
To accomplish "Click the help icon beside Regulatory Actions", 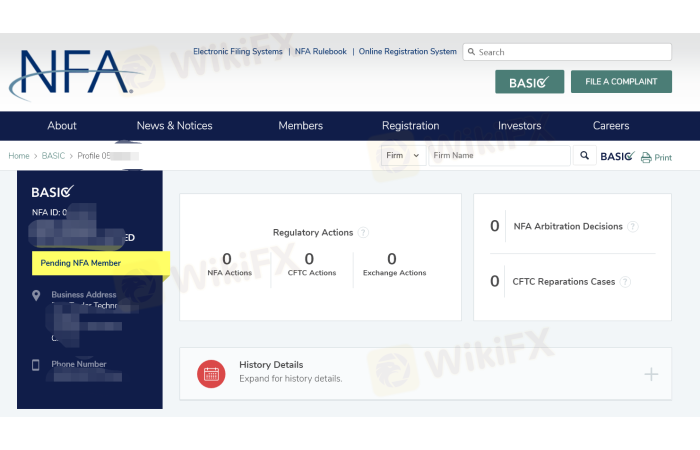I will coord(364,232).
